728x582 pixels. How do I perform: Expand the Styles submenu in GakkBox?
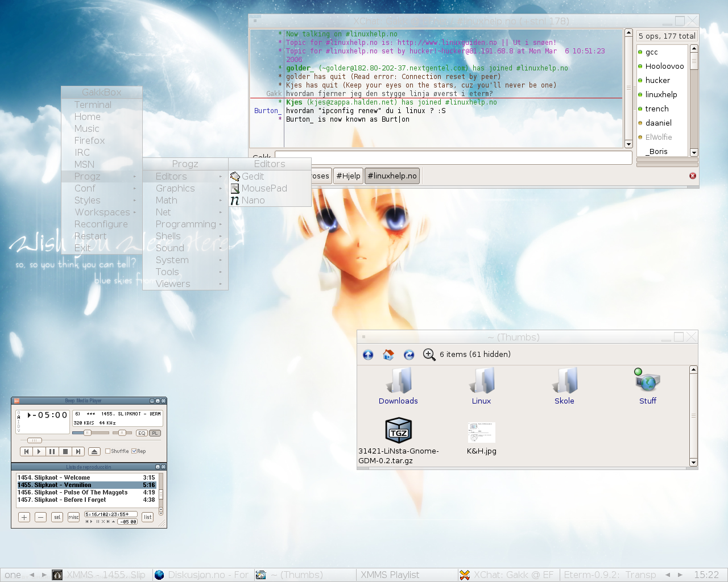point(101,200)
